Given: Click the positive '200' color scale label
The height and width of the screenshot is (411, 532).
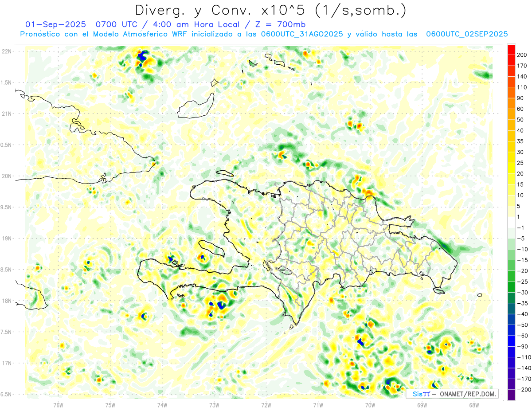Looking at the screenshot, I should click(x=522, y=55).
